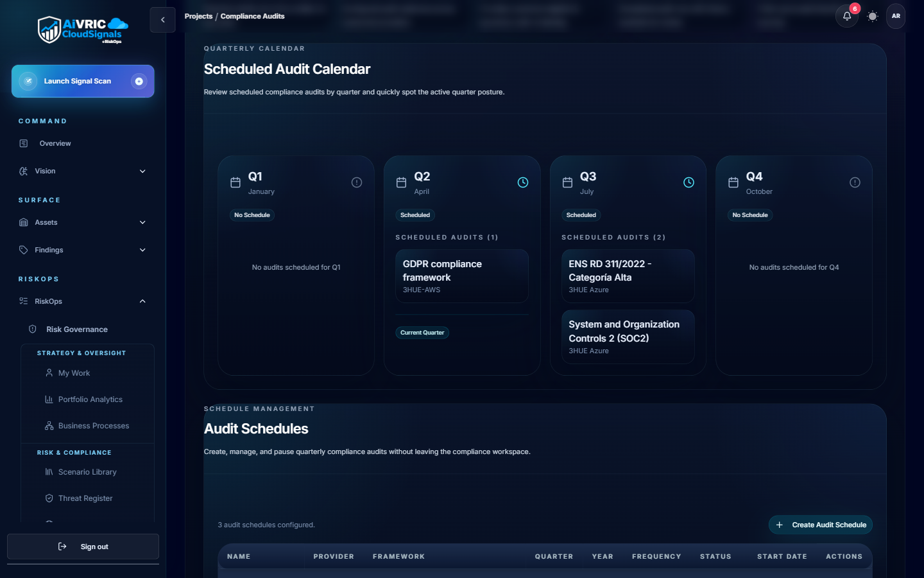The width and height of the screenshot is (924, 578).
Task: Open Threat Register
Action: click(85, 498)
